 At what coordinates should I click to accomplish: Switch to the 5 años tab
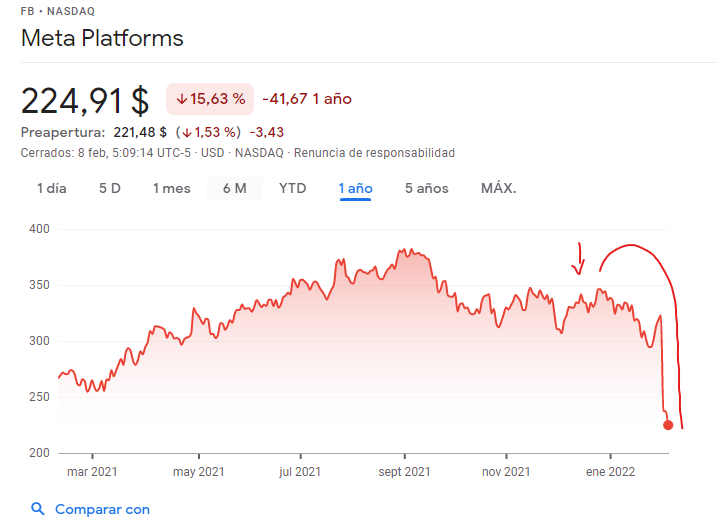tap(427, 188)
